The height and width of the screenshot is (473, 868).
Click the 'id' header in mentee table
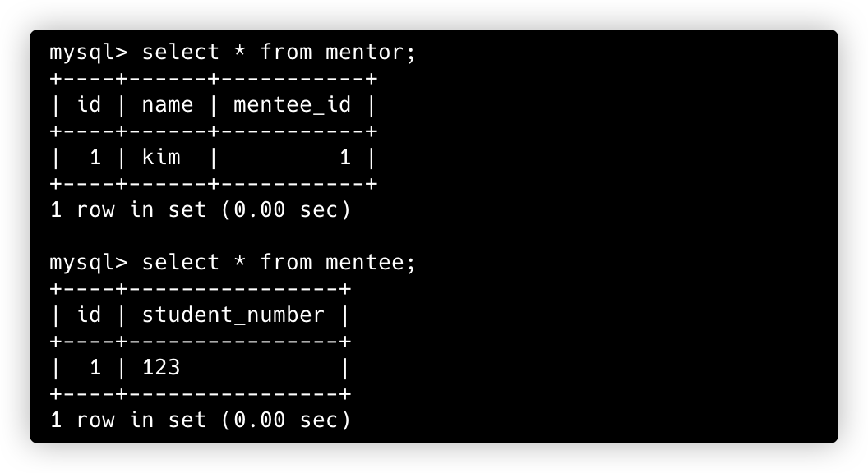point(89,315)
